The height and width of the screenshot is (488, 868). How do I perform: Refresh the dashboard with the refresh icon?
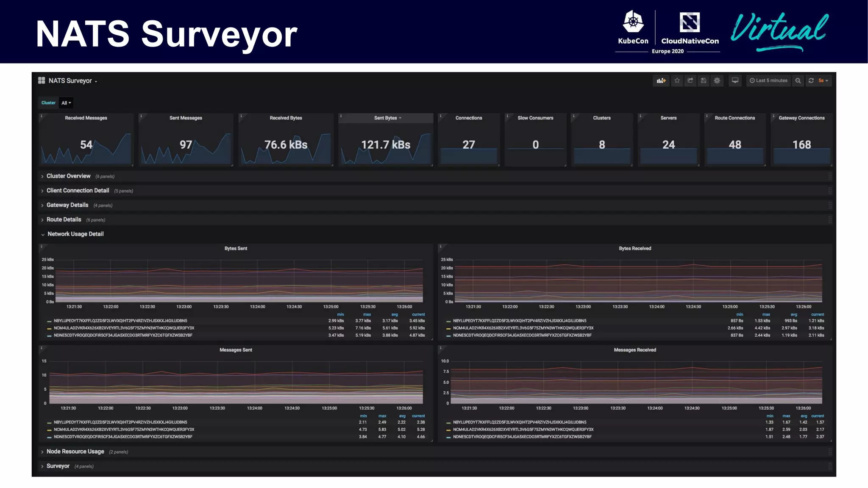[x=811, y=80]
